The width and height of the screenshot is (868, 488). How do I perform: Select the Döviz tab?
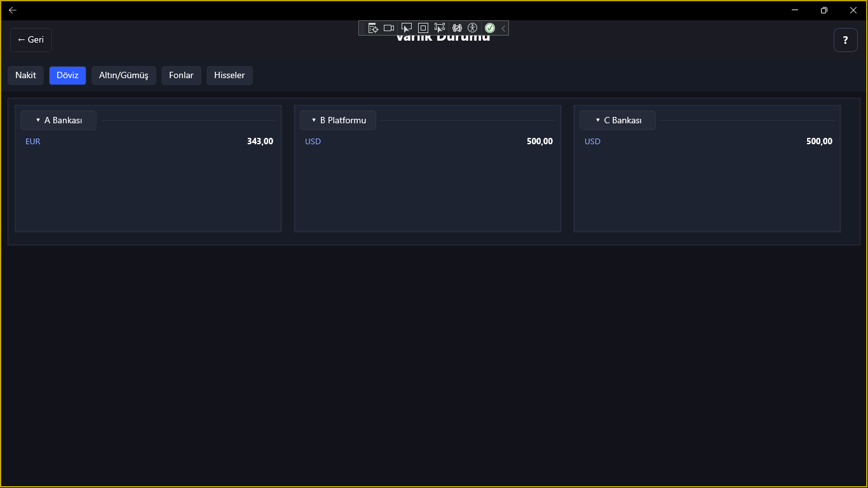[67, 75]
